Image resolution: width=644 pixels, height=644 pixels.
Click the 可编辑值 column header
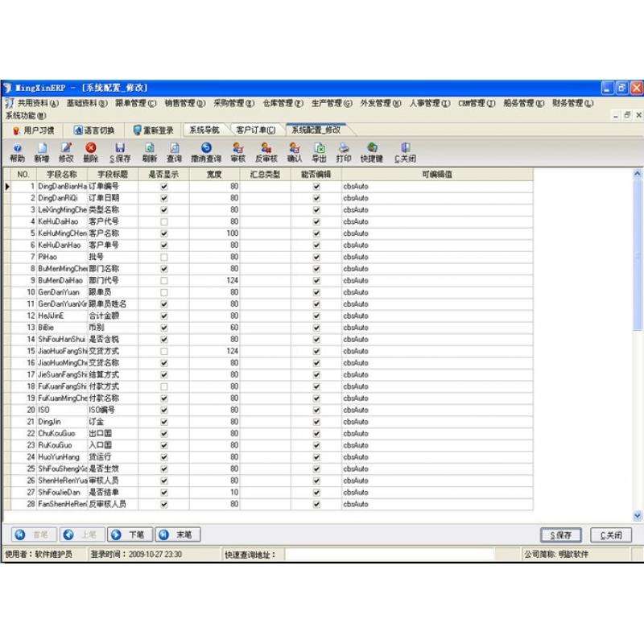click(x=437, y=174)
